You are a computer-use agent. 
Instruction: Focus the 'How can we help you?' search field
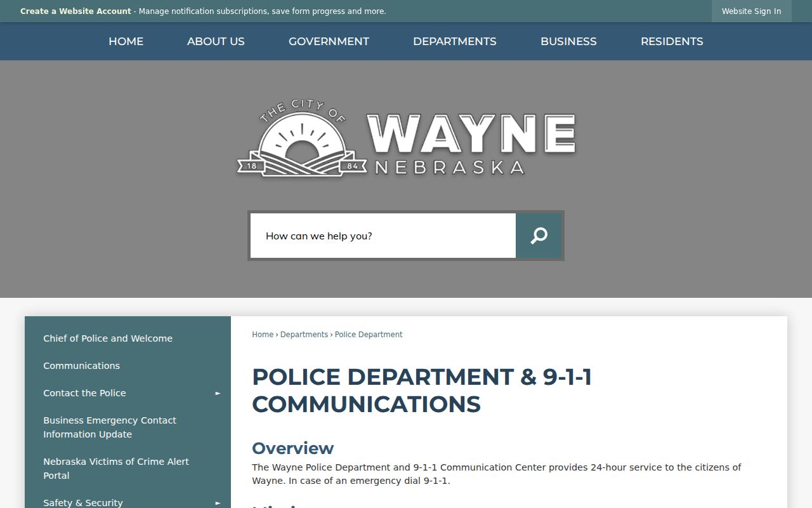click(383, 236)
